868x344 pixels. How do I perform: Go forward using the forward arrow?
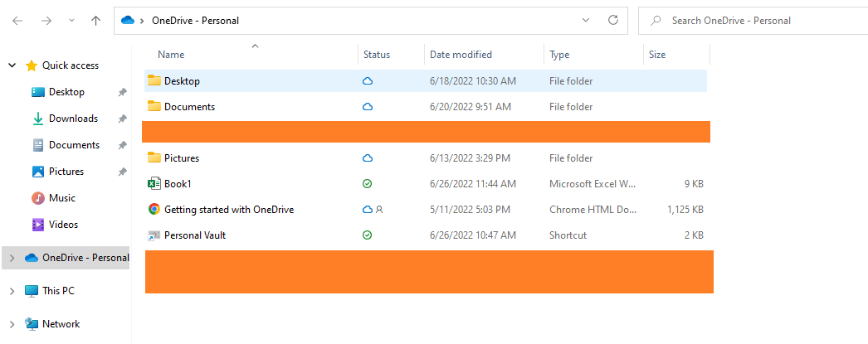point(46,21)
